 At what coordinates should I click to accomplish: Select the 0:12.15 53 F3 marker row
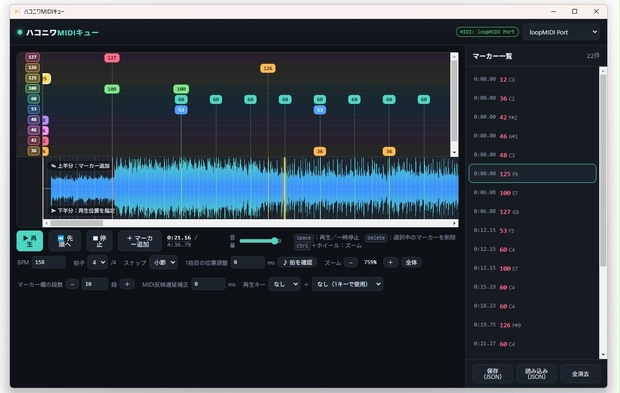pyautogui.click(x=532, y=231)
